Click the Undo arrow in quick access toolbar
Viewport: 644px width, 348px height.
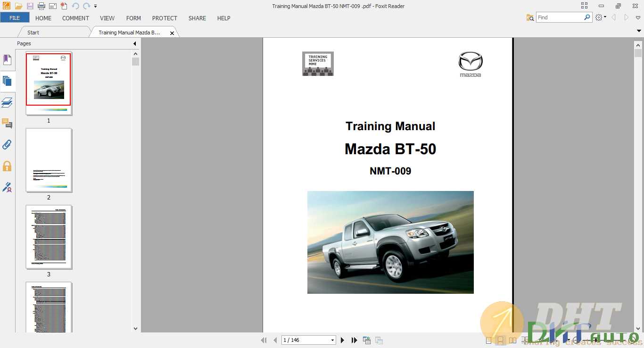pos(75,6)
